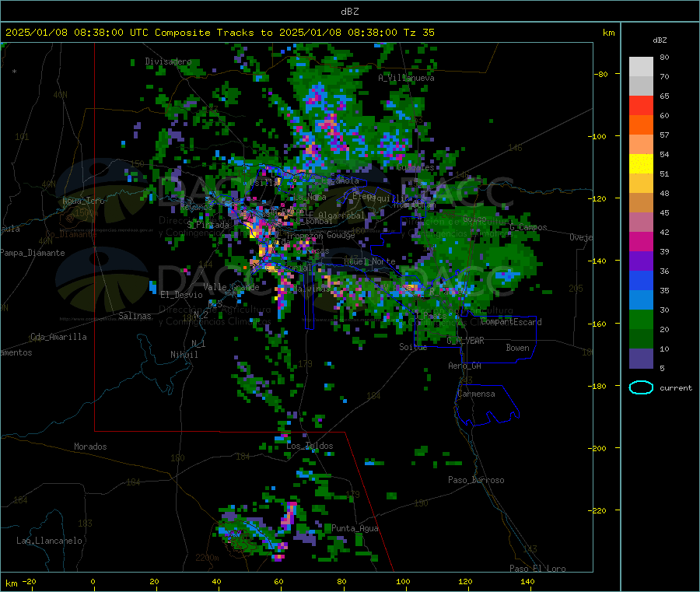700x592 pixels.
Task: Click the '100' km tick on bottom axis
Action: [403, 581]
